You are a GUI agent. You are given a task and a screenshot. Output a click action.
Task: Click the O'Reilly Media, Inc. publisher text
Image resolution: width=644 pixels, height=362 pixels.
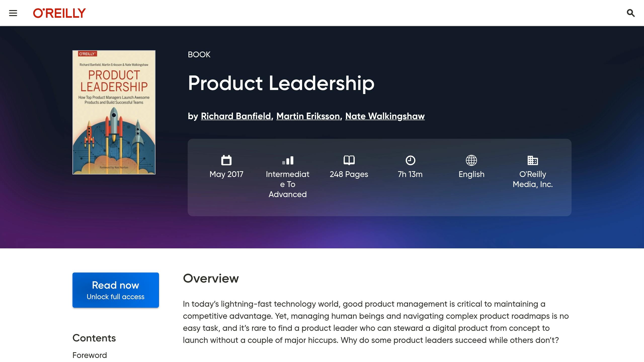pyautogui.click(x=533, y=179)
